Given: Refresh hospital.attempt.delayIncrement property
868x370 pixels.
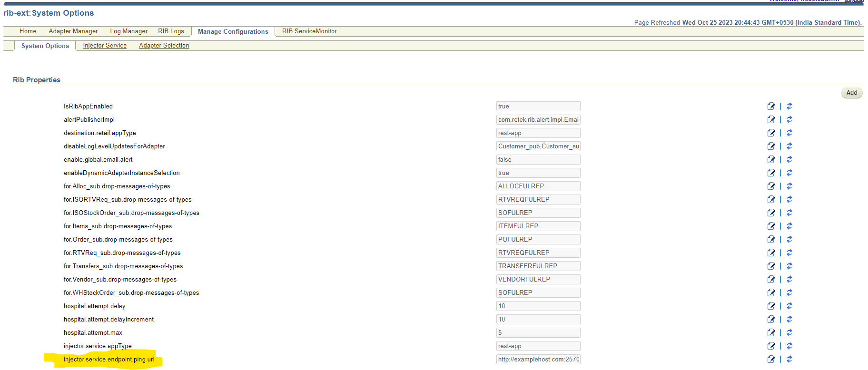Looking at the screenshot, I should point(789,319).
